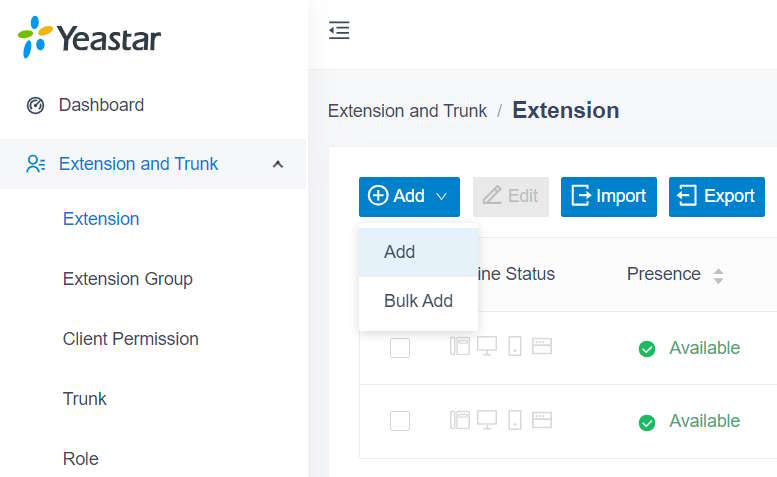Viewport: 777px width, 477px height.
Task: Tick the second extension row checkbox
Action: [x=400, y=421]
